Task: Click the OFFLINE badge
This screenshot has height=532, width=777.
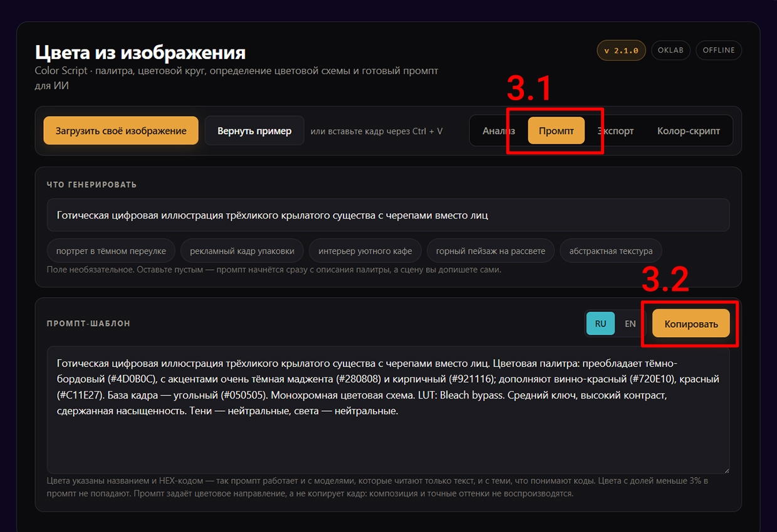Action: point(719,50)
